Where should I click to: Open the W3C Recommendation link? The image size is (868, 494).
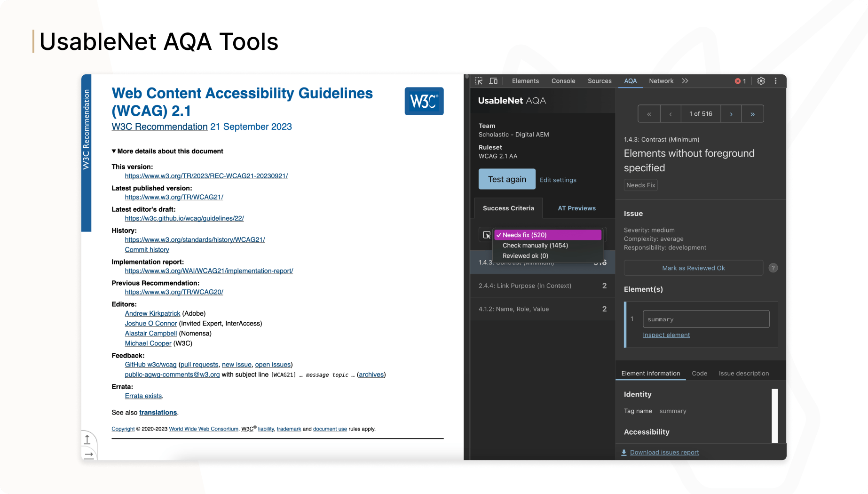tap(159, 127)
